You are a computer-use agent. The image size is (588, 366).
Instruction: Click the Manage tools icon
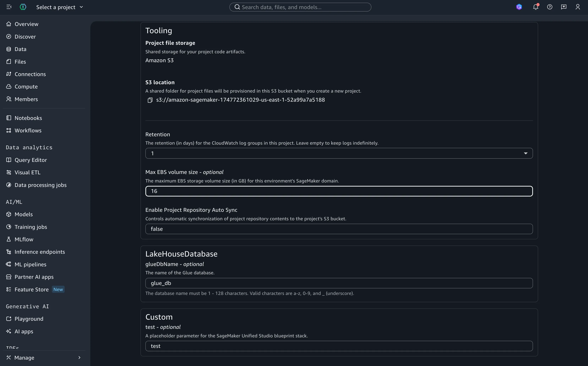9,357
